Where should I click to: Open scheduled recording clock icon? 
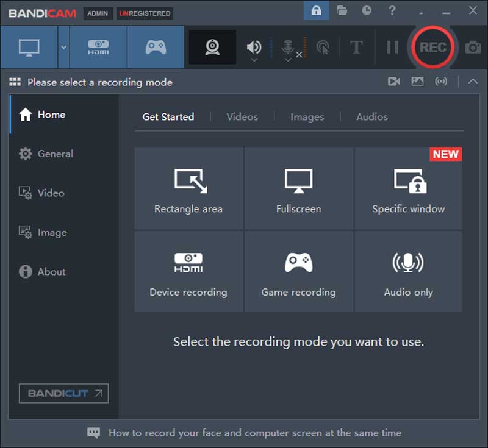(367, 10)
